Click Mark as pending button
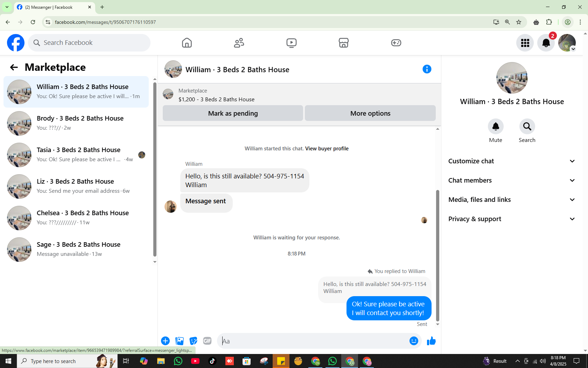The width and height of the screenshot is (588, 368). (x=233, y=113)
